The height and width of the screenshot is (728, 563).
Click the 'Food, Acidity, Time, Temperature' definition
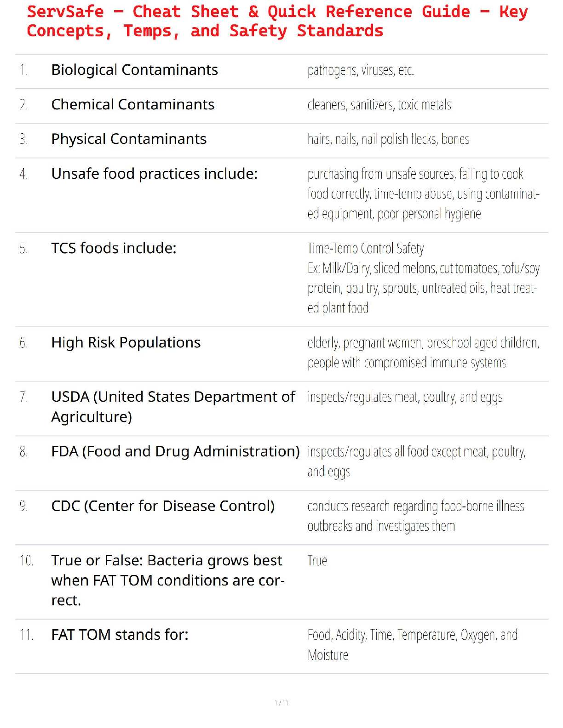click(x=412, y=635)
